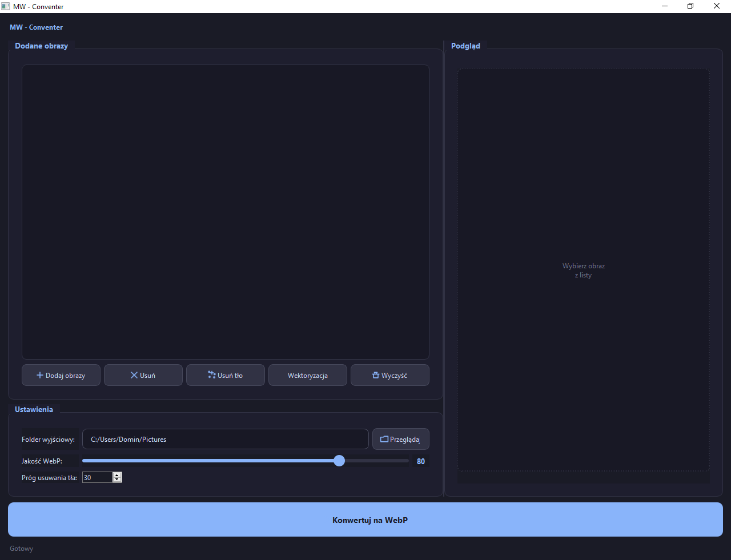Screen dimensions: 731x560
Task: Browse output folder via Przeglądaj button
Action: pos(401,439)
